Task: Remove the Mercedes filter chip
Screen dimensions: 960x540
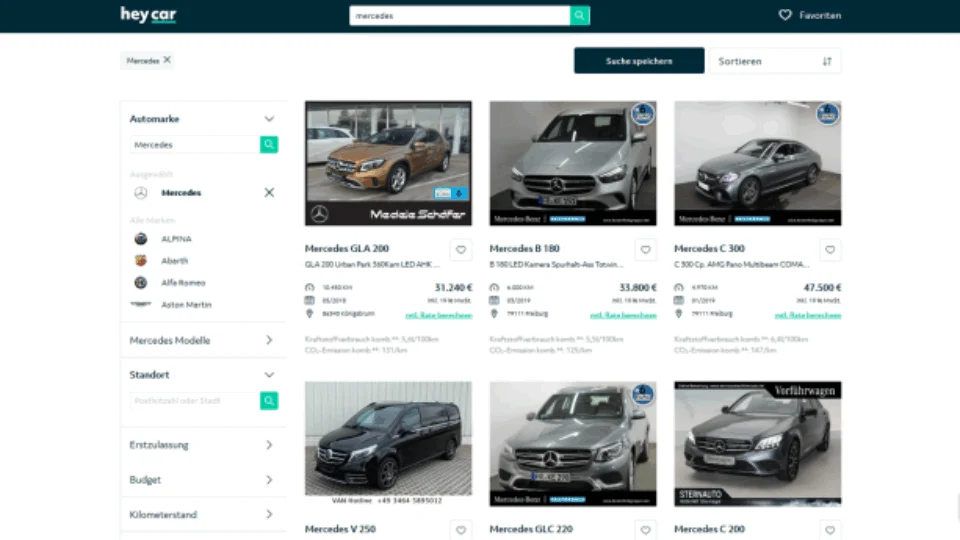Action: [167, 60]
